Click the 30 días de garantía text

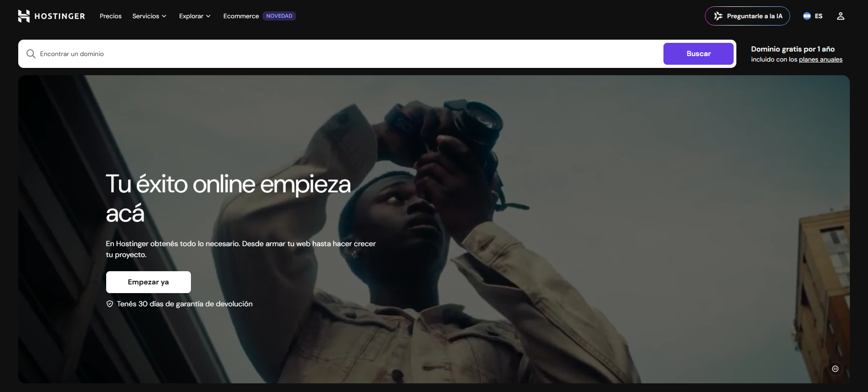pyautogui.click(x=185, y=304)
